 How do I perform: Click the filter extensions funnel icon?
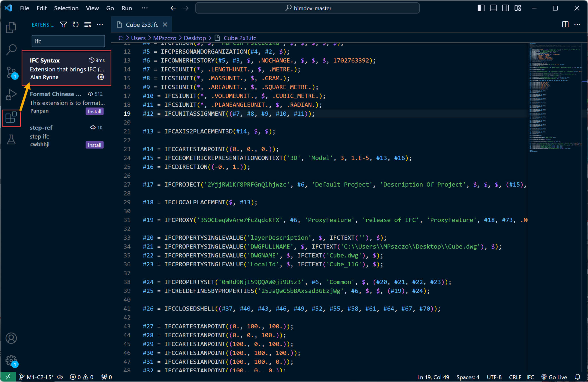[x=63, y=25]
